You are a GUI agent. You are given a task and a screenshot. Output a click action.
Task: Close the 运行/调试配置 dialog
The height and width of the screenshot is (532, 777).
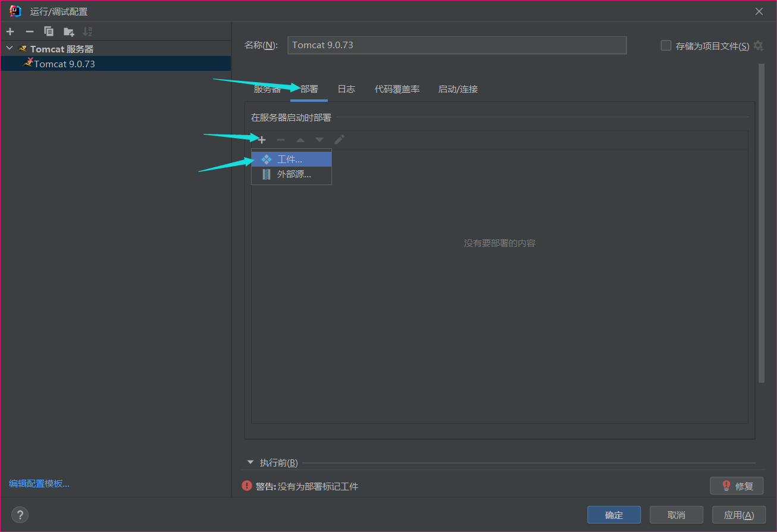click(759, 11)
